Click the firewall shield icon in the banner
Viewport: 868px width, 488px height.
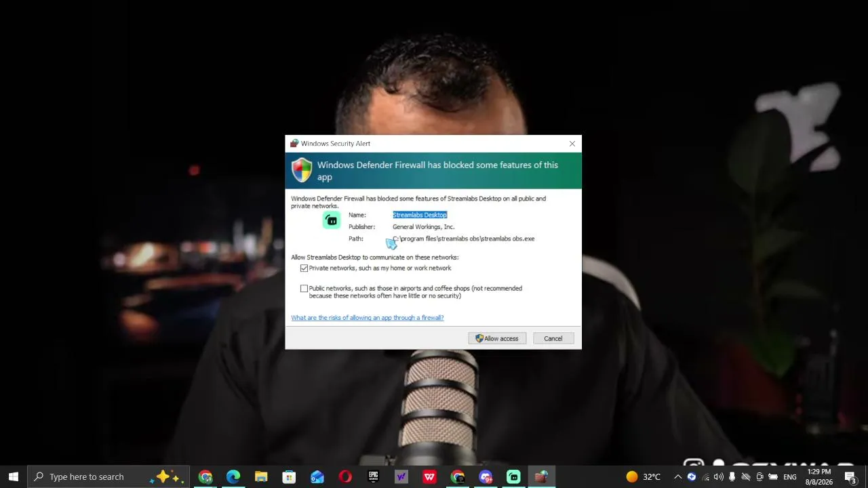302,170
